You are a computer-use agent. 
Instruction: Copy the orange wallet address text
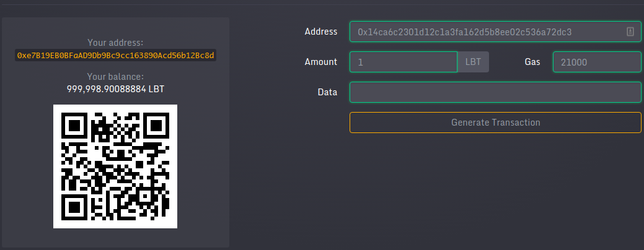click(x=115, y=55)
